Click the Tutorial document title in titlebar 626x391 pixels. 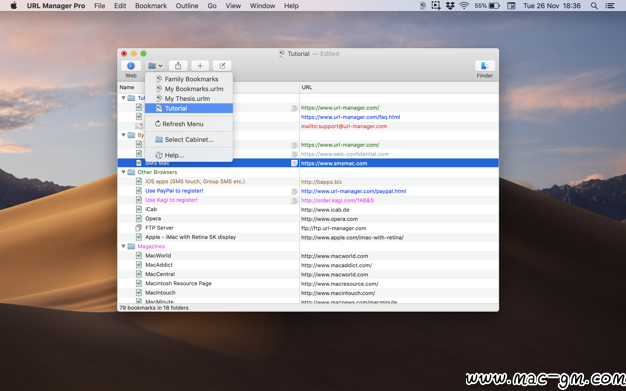[298, 54]
